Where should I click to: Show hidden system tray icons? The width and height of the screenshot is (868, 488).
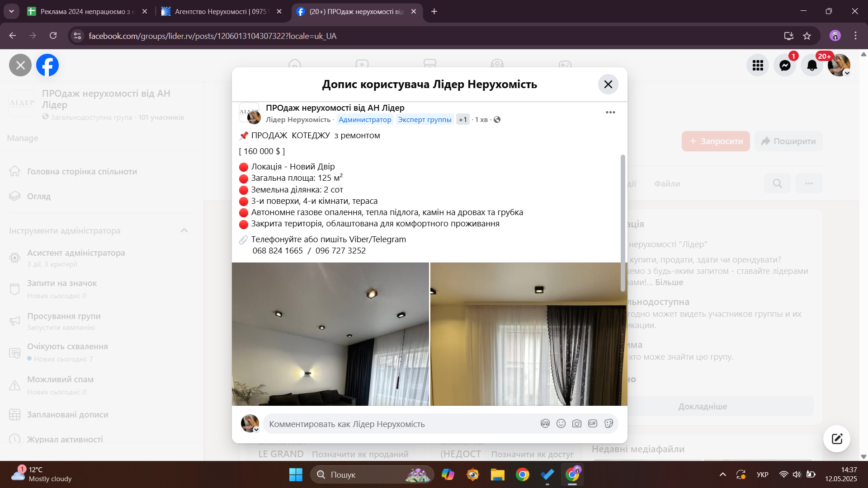[x=722, y=474]
